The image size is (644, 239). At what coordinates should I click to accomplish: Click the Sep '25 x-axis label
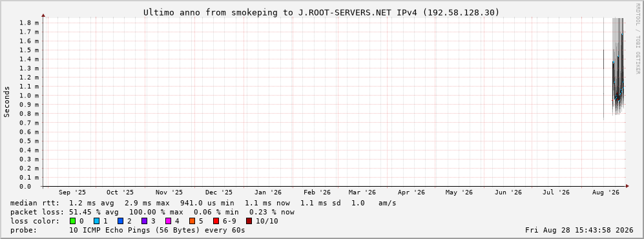pyautogui.click(x=72, y=192)
